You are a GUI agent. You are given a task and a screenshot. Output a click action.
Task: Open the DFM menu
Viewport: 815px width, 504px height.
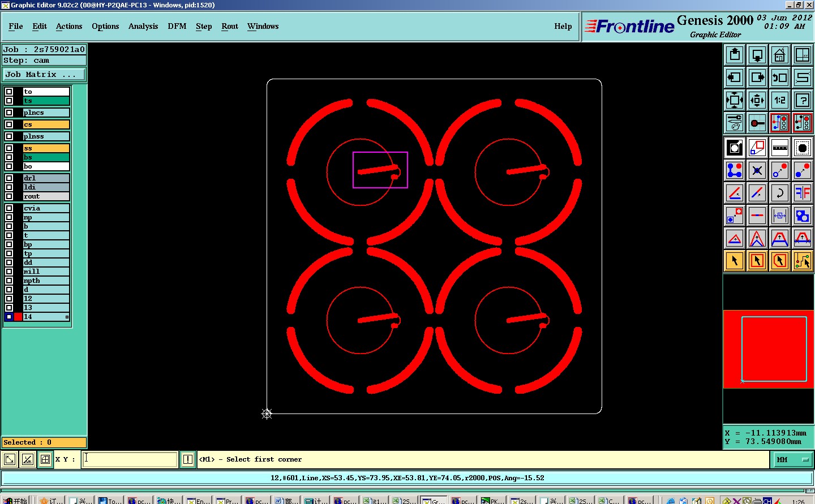point(177,26)
